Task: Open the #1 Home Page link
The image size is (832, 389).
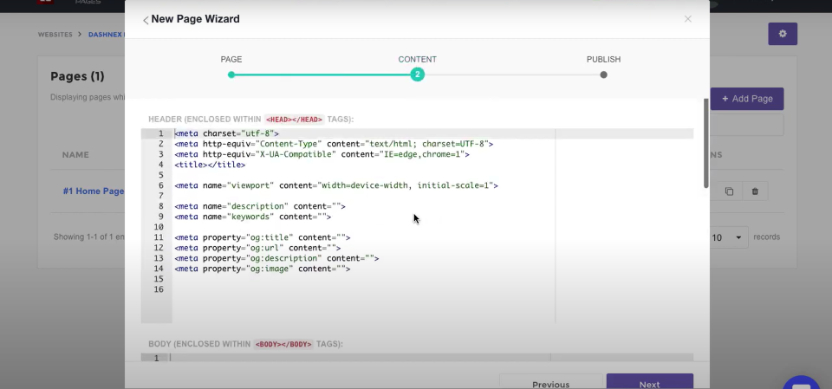Action: (93, 191)
